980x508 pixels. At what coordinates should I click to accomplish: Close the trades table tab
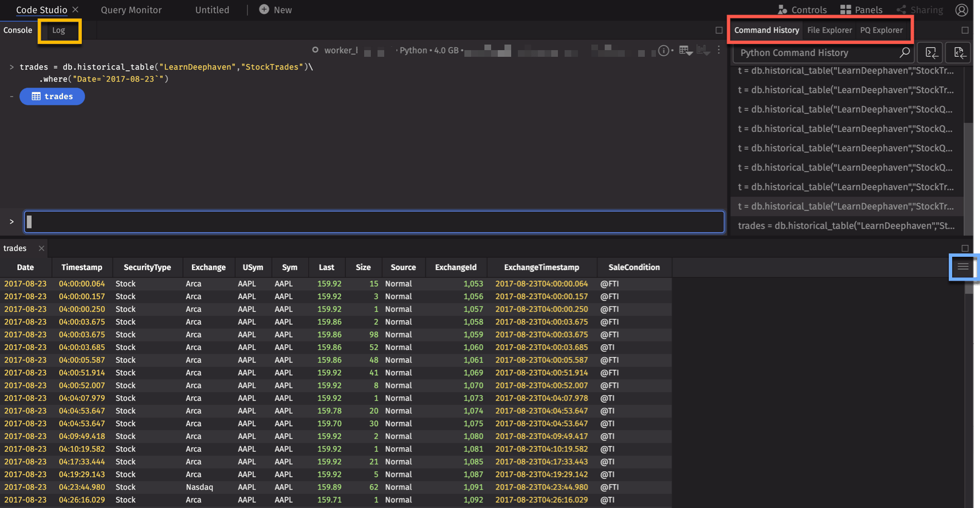pos(41,248)
